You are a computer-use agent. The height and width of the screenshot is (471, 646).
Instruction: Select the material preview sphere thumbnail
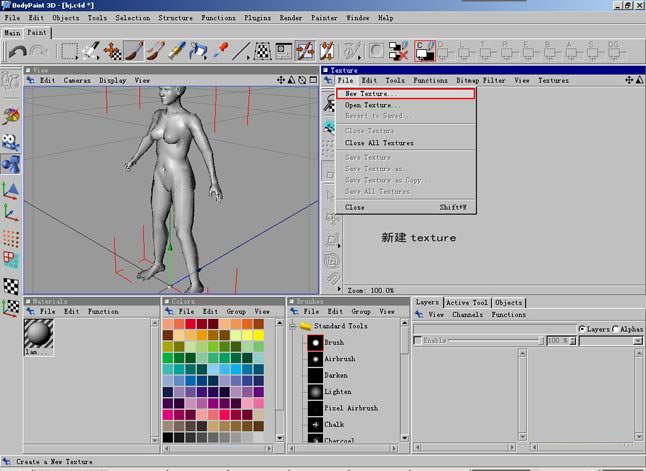point(38,334)
